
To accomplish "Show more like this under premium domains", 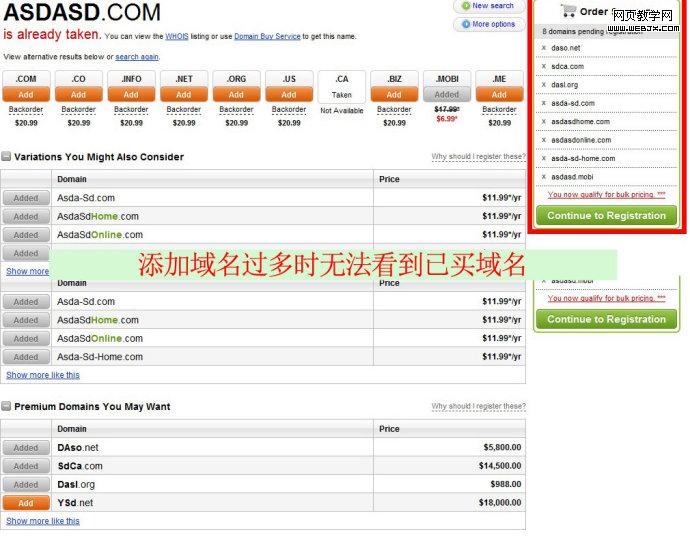I will pos(43,521).
